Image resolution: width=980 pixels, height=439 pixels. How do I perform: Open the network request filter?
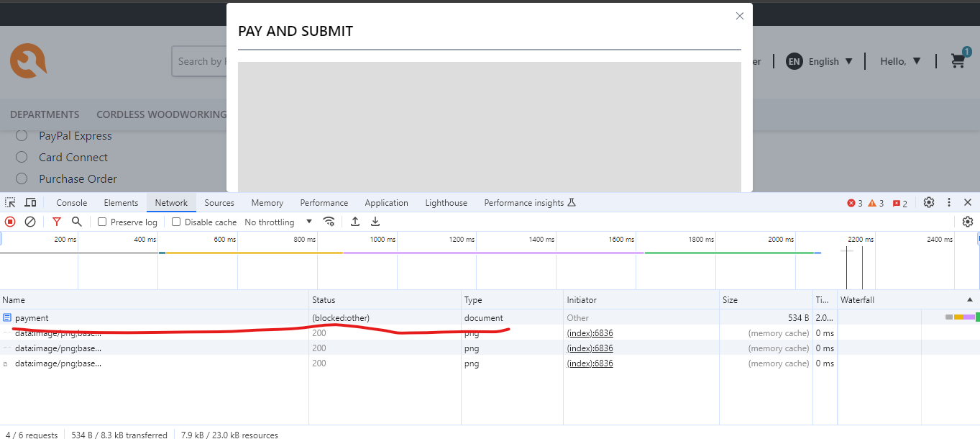[57, 222]
